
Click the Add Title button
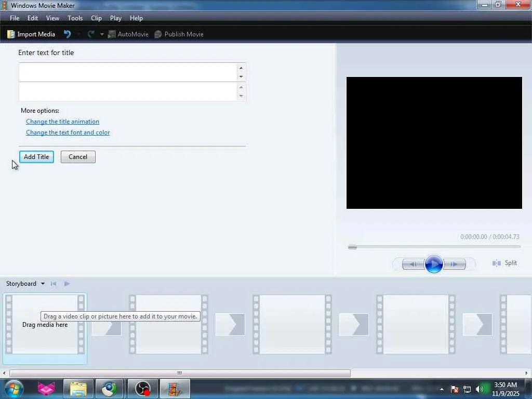37,157
